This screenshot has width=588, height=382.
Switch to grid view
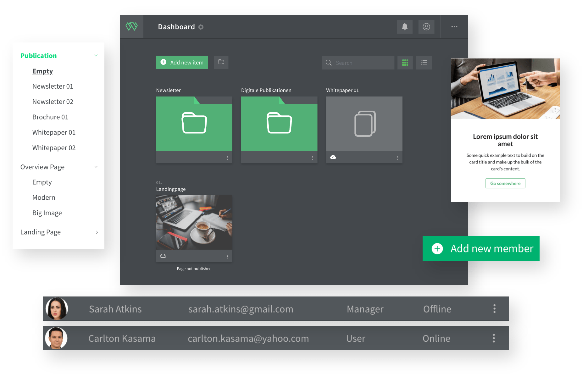[x=405, y=63]
